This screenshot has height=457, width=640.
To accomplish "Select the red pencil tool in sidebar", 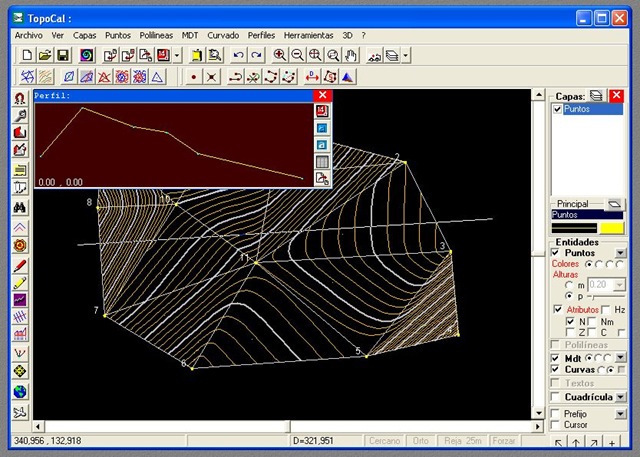I will click(20, 265).
